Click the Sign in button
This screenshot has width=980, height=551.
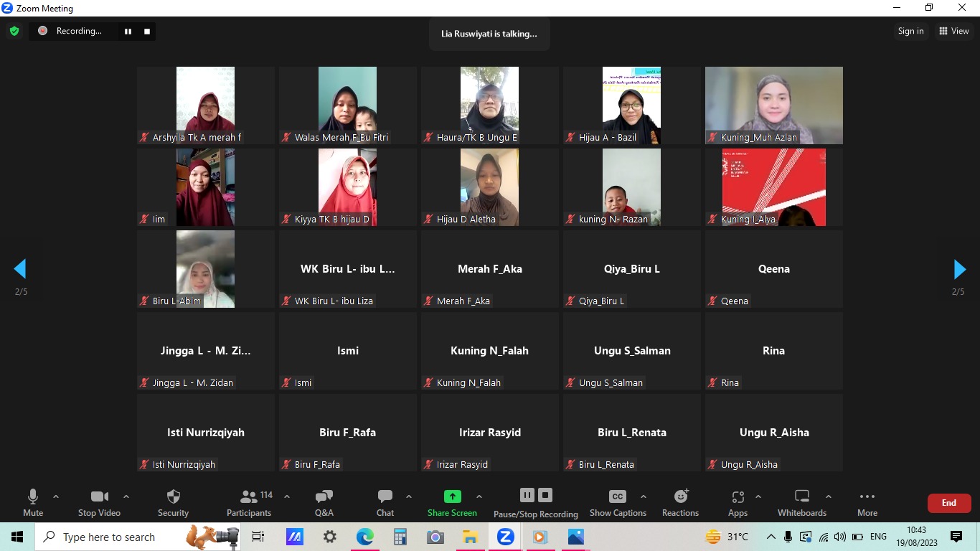coord(910,31)
